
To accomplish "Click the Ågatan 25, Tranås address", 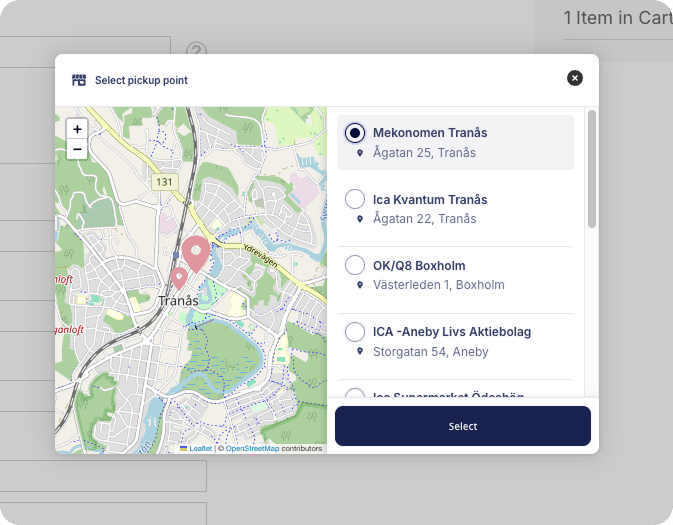I will (424, 153).
